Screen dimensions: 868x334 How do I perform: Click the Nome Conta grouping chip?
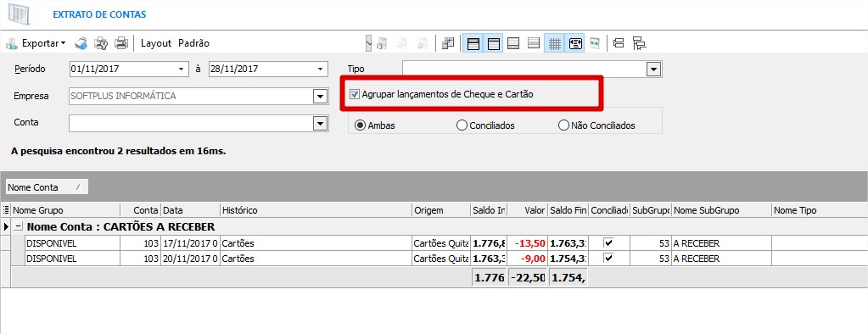pyautogui.click(x=47, y=187)
